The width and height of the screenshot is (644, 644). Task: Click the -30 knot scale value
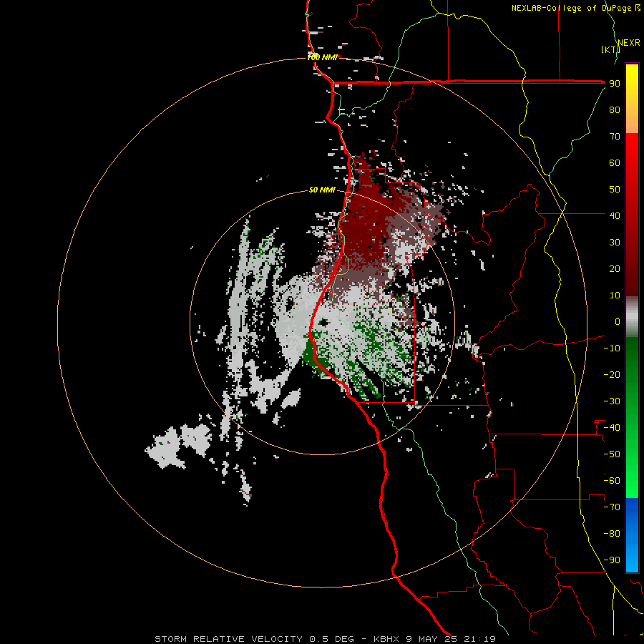click(x=612, y=401)
